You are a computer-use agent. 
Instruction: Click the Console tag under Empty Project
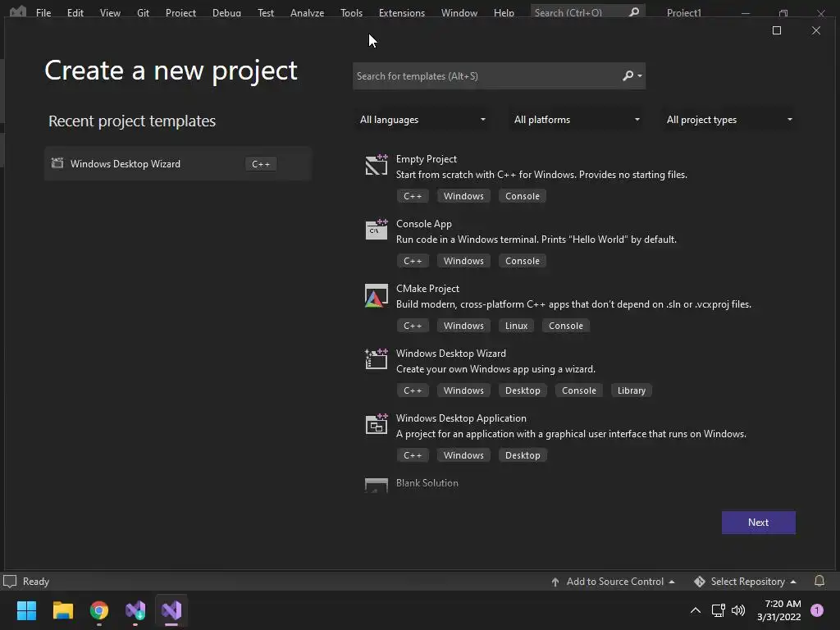click(523, 196)
